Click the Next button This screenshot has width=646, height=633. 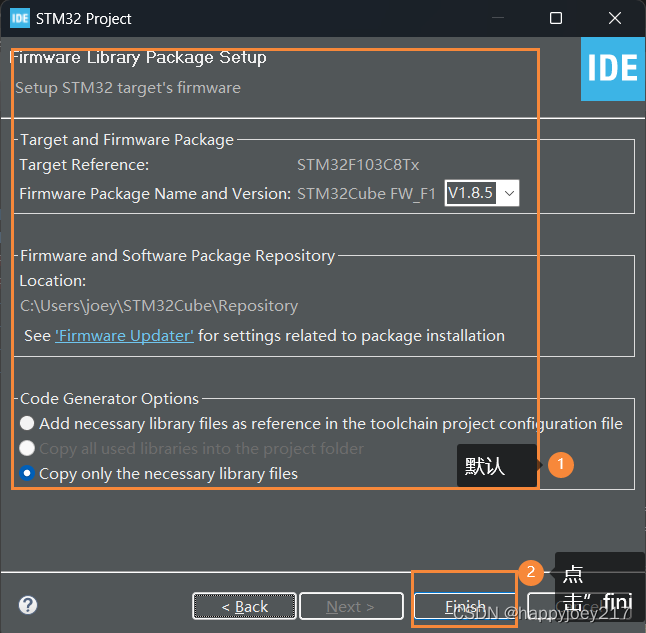click(351, 606)
